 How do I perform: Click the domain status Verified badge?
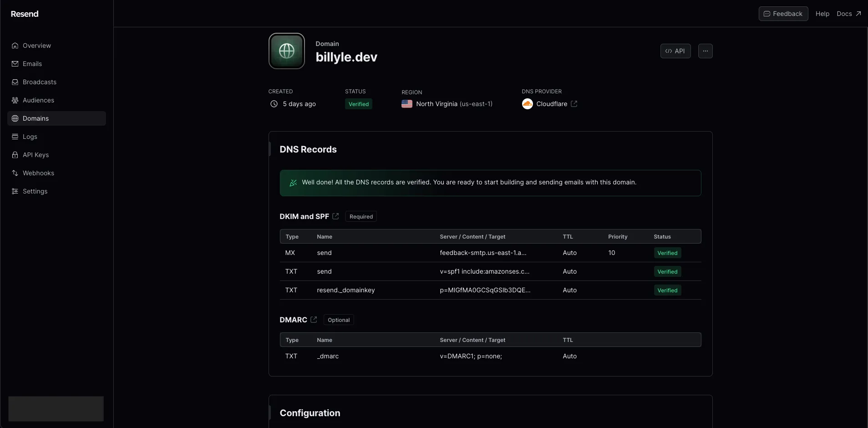tap(359, 104)
